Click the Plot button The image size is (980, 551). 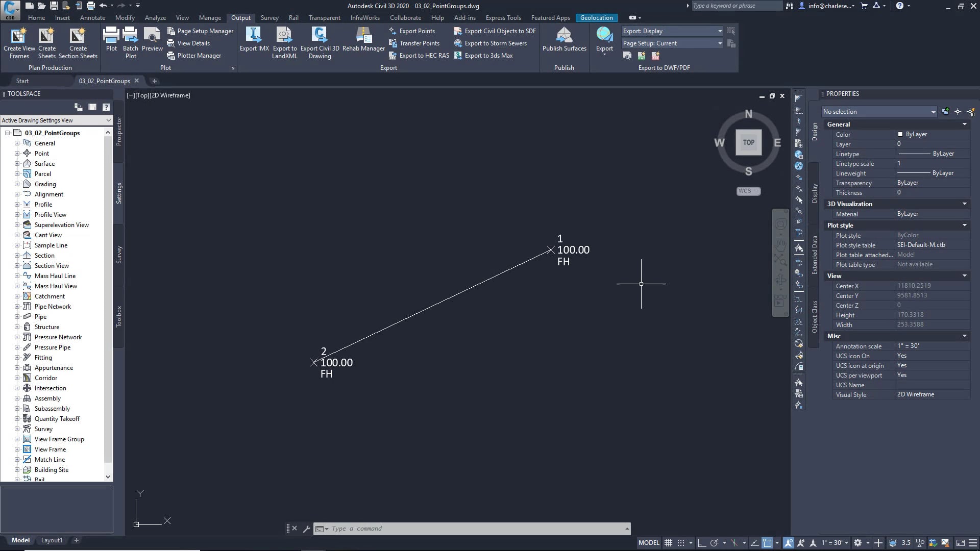tap(111, 40)
